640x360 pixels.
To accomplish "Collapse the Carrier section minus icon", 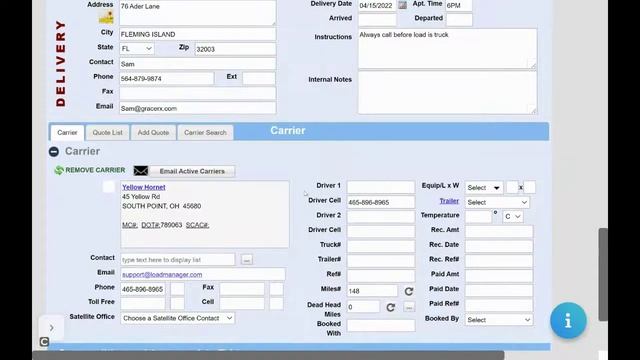I will [x=53, y=152].
